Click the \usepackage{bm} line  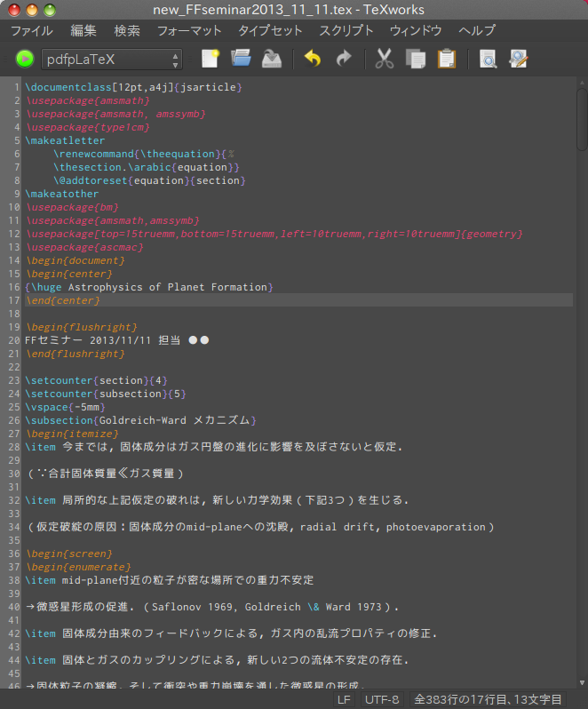pyautogui.click(x=72, y=207)
